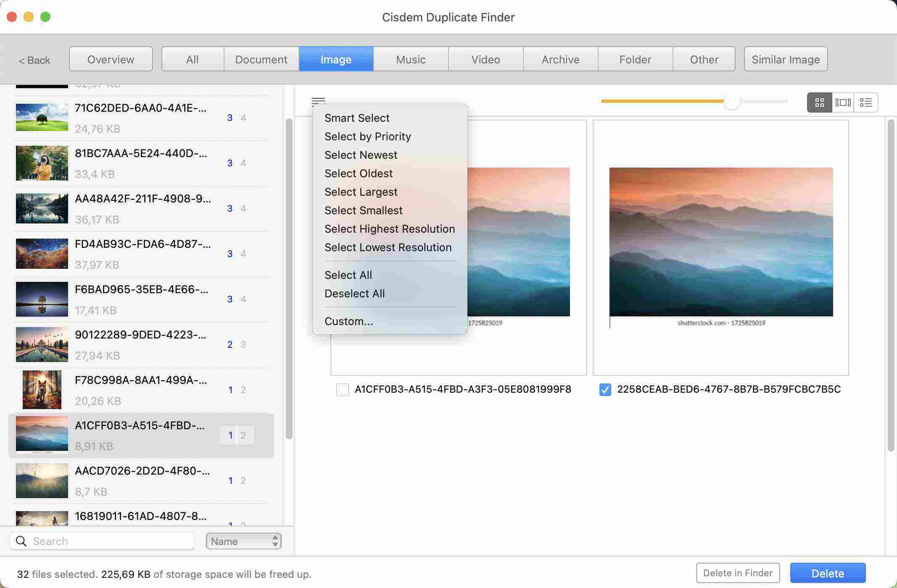Click the A1CFF0B3-A515-4FBD thumbnail
The image size is (897, 588).
pos(41,434)
